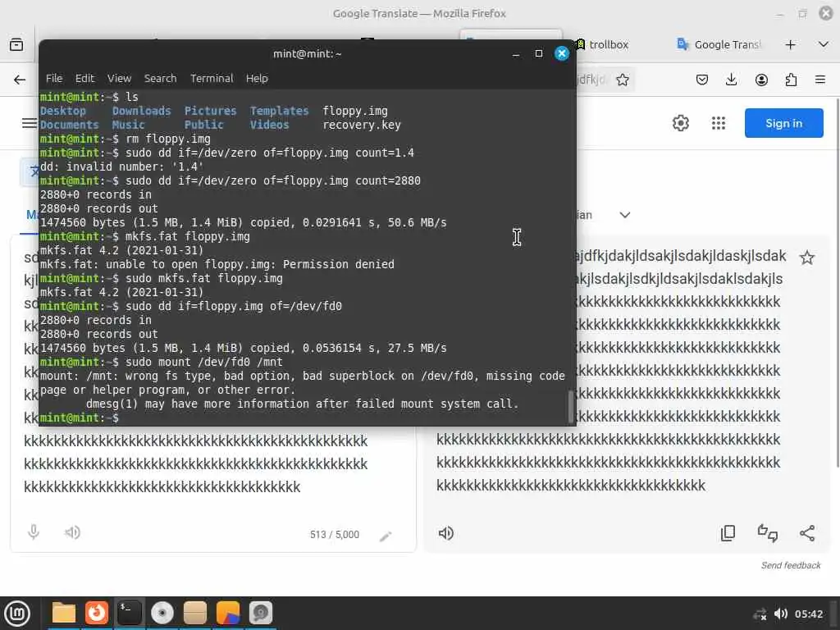Open the clock showing 05:42

(808, 614)
